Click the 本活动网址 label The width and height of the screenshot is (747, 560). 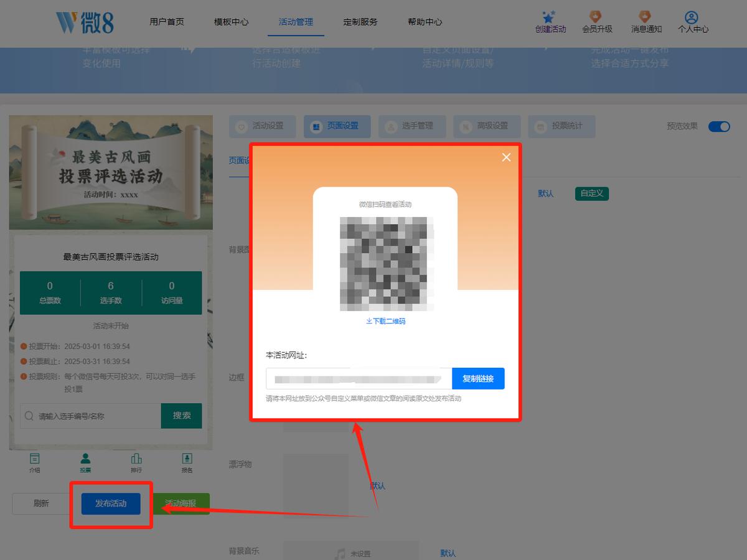tap(286, 355)
